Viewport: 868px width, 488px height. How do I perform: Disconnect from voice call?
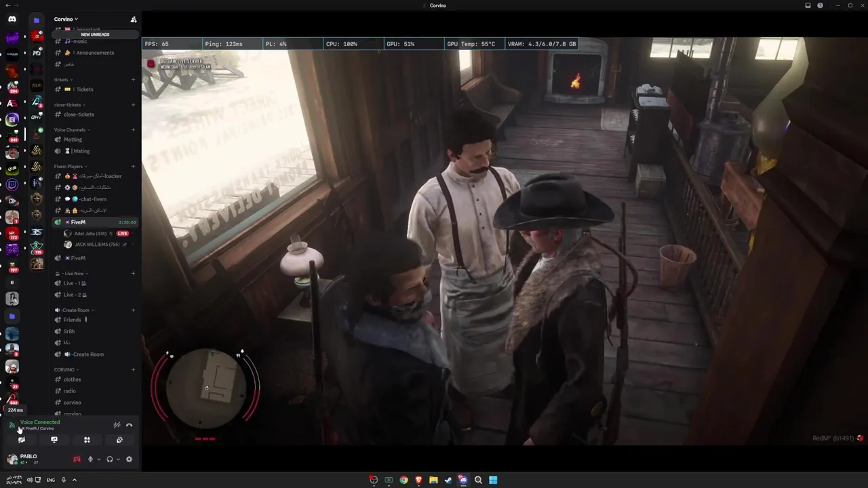129,425
